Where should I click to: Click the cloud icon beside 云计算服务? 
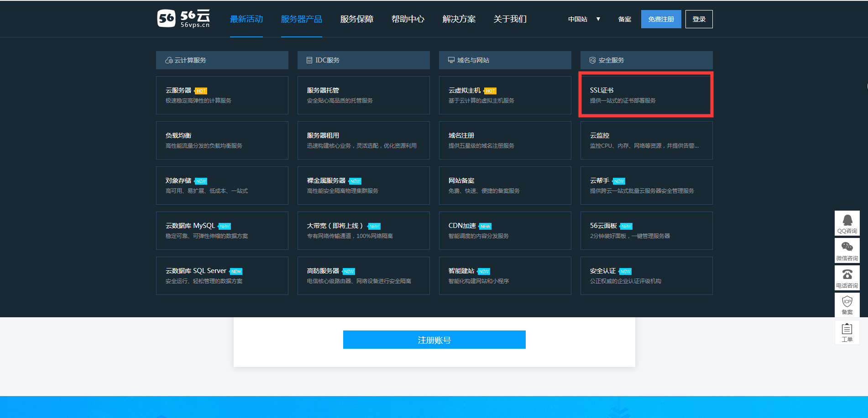click(x=169, y=60)
